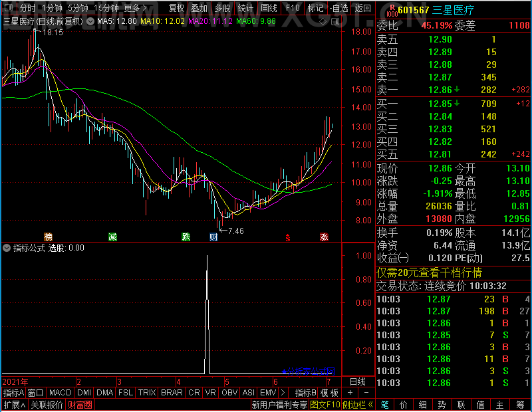Click the 仅需20元查看千档行情 ad link
532x412 pixels.
click(x=429, y=272)
